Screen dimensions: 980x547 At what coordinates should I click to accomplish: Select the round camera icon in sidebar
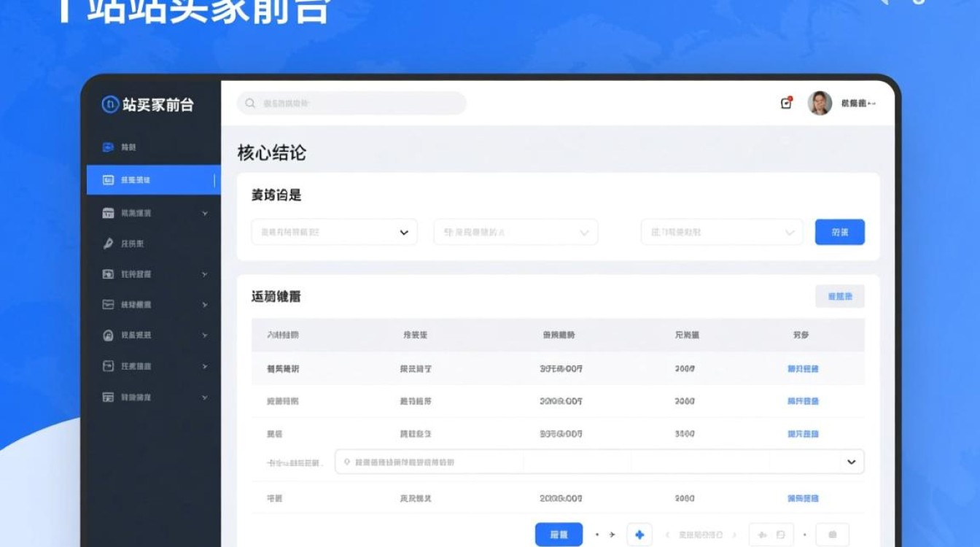click(x=109, y=335)
